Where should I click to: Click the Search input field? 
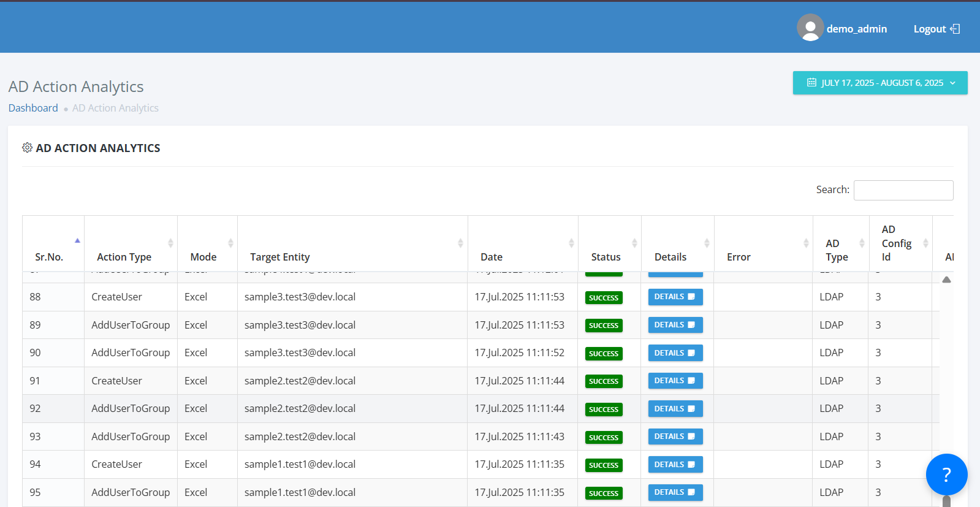[x=903, y=190]
